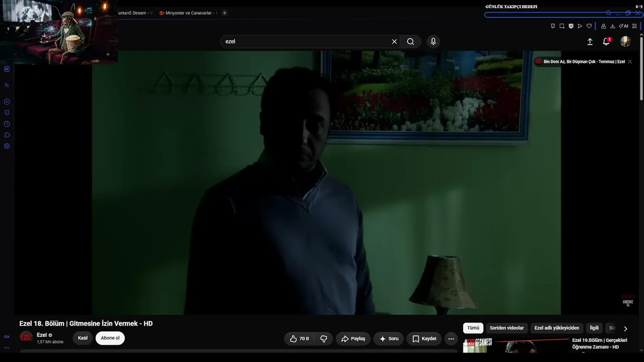Screen dimensions: 644x362
Task: Open a new browser tab
Action: [224, 13]
